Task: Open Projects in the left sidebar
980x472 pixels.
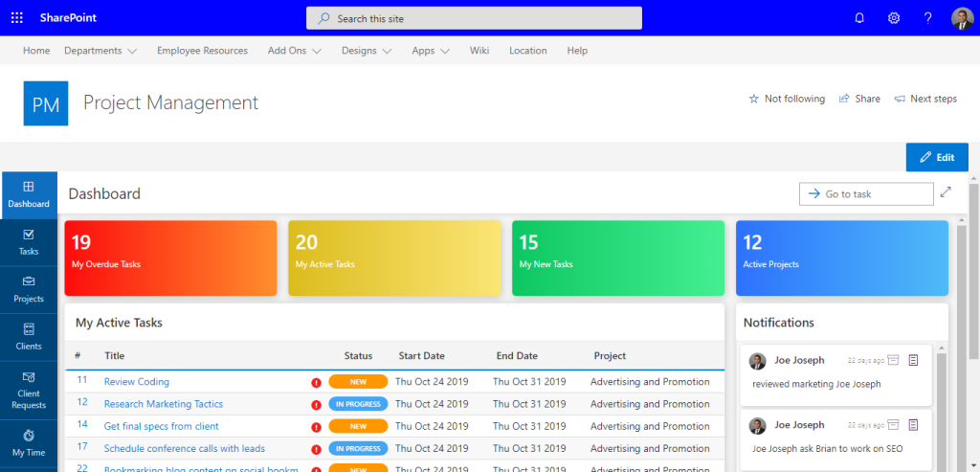Action: click(29, 290)
